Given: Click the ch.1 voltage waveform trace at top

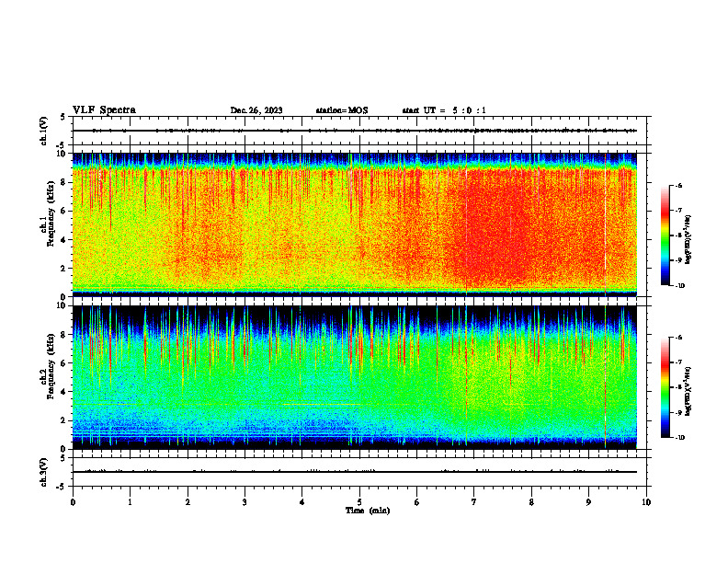Looking at the screenshot, I should click(x=355, y=131).
